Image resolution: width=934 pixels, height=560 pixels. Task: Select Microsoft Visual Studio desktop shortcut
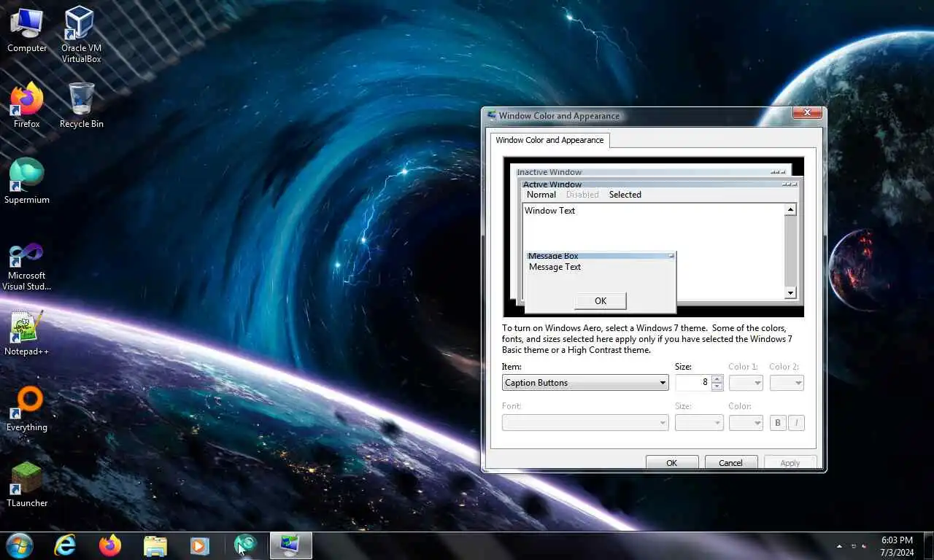pos(27,266)
